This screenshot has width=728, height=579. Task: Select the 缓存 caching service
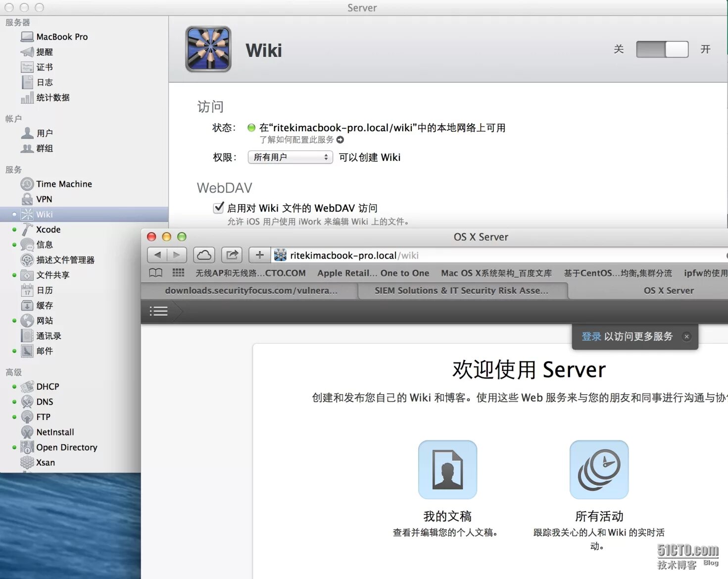click(x=37, y=306)
